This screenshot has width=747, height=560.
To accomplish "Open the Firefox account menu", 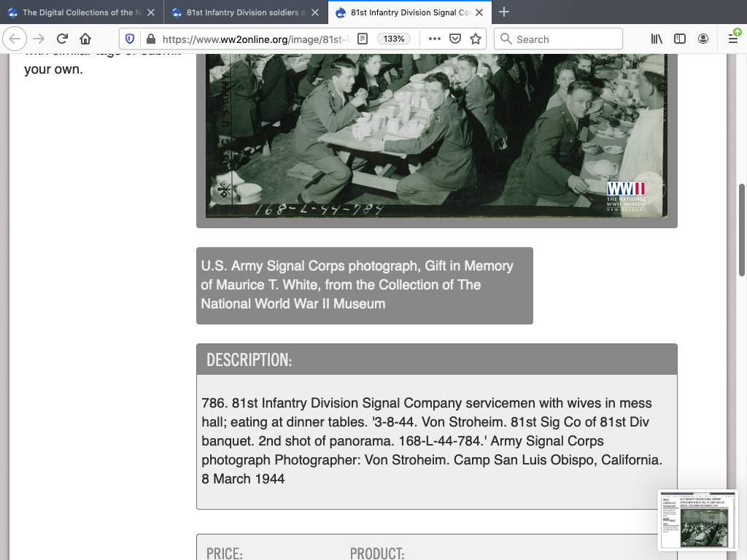I will click(x=703, y=39).
